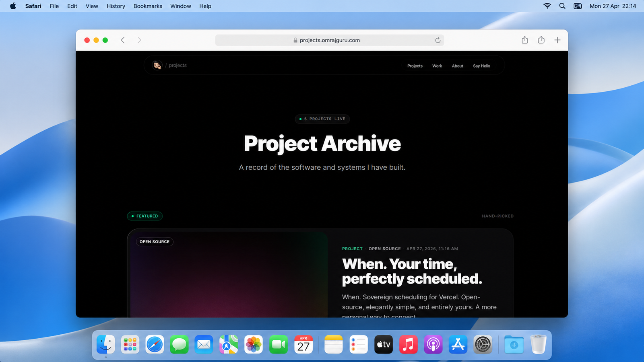This screenshot has width=644, height=362.
Task: Open Launchpad from the Dock
Action: 130,344
